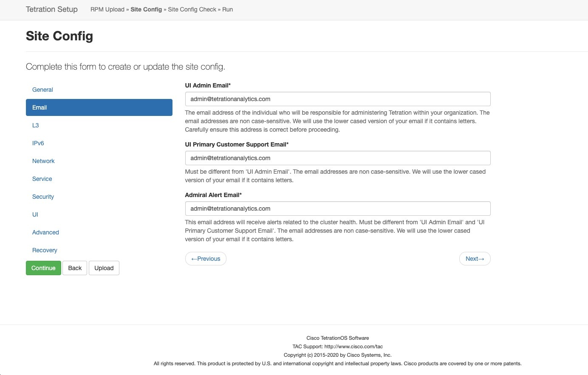Open the Recovery section
This screenshot has height=375, width=588.
point(45,250)
